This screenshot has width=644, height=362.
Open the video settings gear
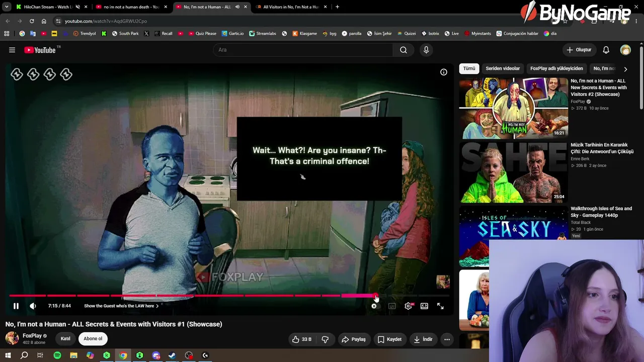click(x=408, y=306)
